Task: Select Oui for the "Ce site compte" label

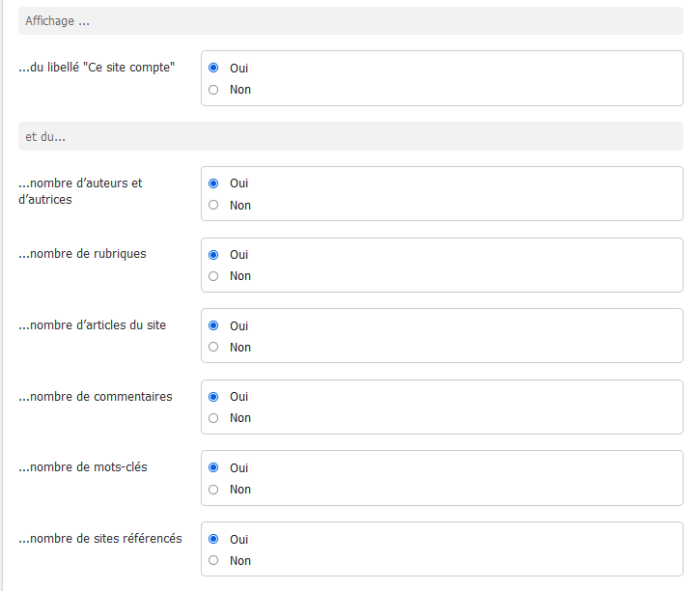Action: click(214, 68)
